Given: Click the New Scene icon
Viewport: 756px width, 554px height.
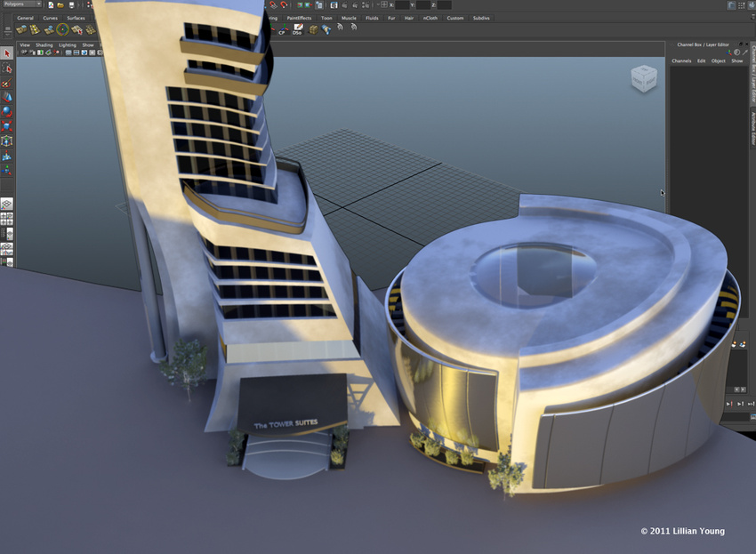Looking at the screenshot, I should pyautogui.click(x=51, y=5).
